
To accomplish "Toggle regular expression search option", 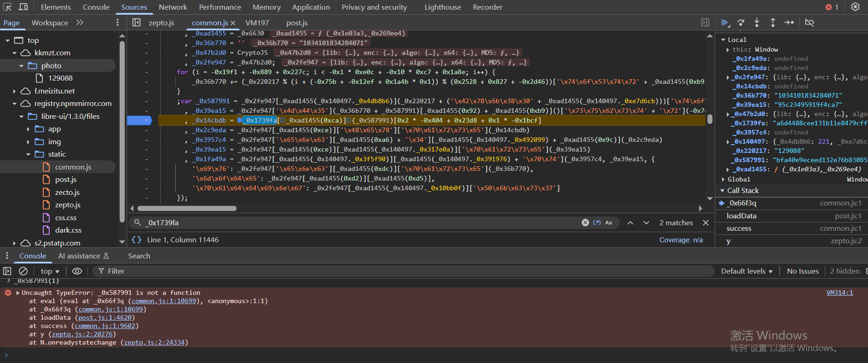I will click(x=597, y=222).
